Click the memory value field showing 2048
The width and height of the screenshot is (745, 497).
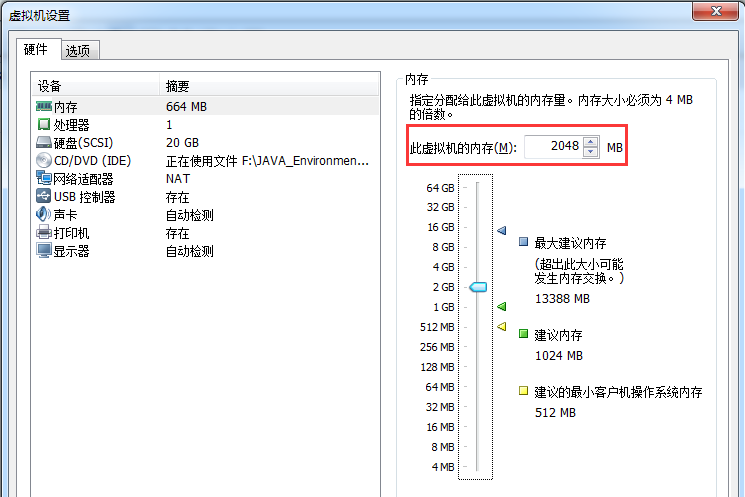pos(554,146)
